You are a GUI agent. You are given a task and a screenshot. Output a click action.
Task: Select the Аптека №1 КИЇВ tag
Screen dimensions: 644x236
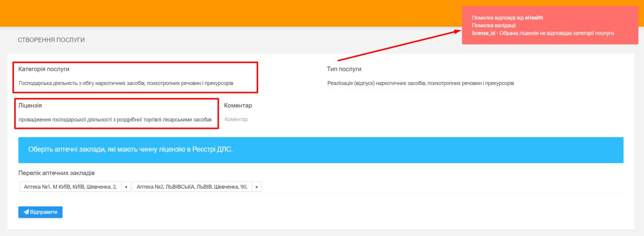tap(70, 187)
